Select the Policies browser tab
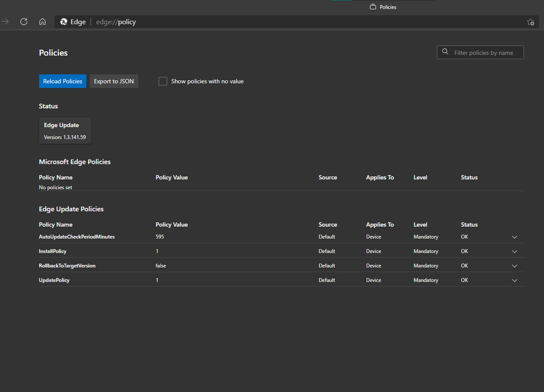 383,7
